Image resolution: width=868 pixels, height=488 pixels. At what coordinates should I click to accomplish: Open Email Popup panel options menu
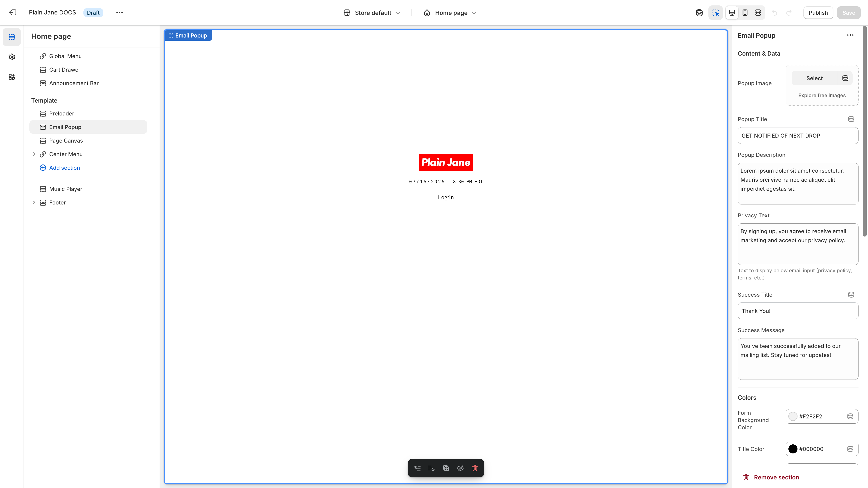pos(850,35)
